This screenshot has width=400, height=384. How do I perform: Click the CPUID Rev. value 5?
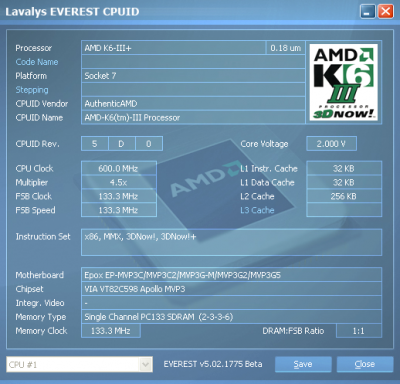[x=95, y=144]
